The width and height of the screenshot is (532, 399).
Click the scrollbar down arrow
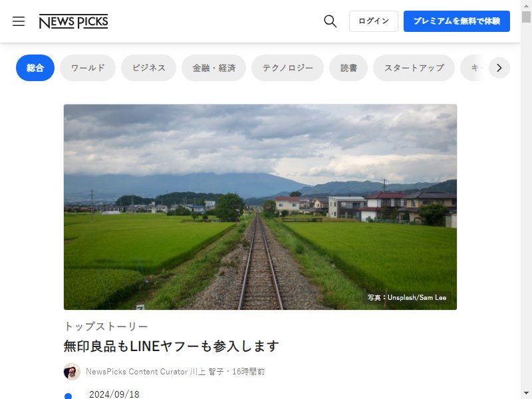point(526,393)
